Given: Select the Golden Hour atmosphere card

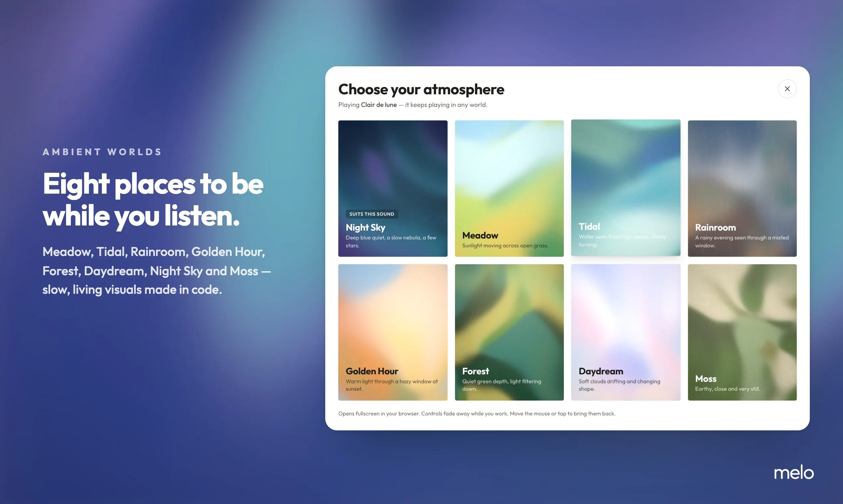Looking at the screenshot, I should (393, 332).
